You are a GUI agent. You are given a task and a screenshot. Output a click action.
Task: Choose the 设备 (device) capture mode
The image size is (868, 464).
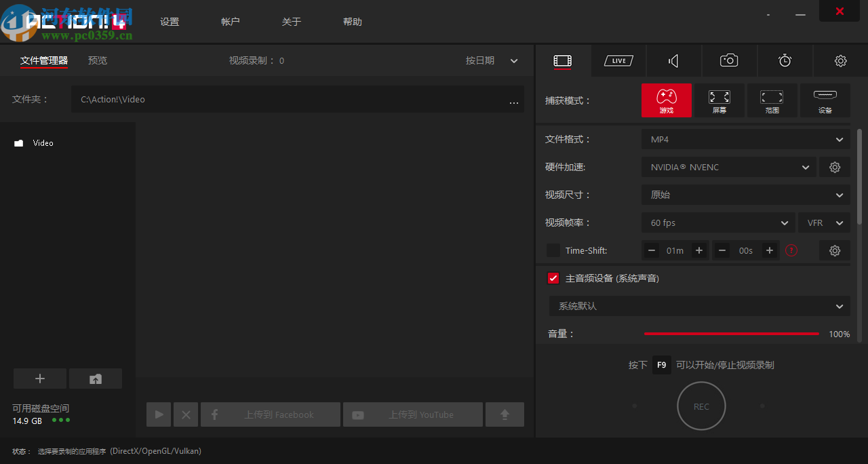pyautogui.click(x=825, y=100)
